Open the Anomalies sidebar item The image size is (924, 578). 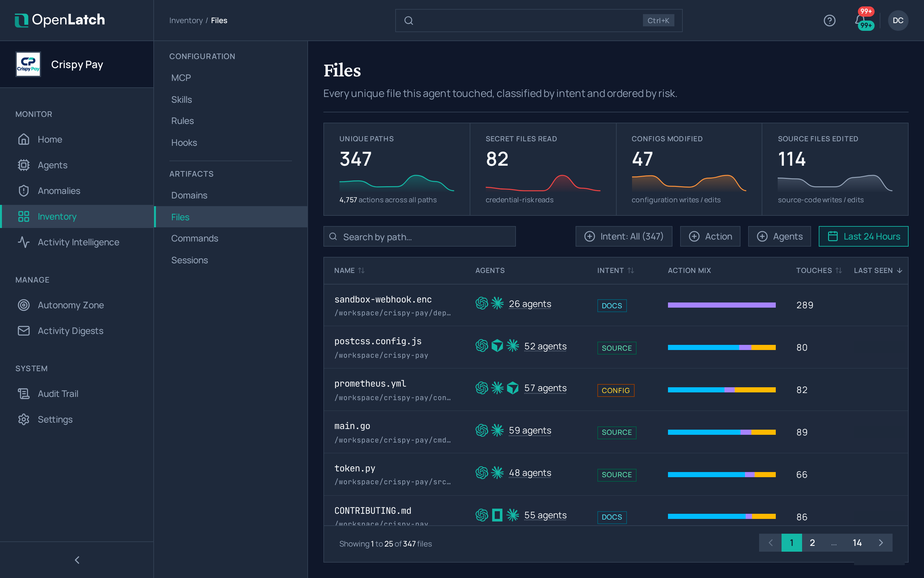point(77,191)
